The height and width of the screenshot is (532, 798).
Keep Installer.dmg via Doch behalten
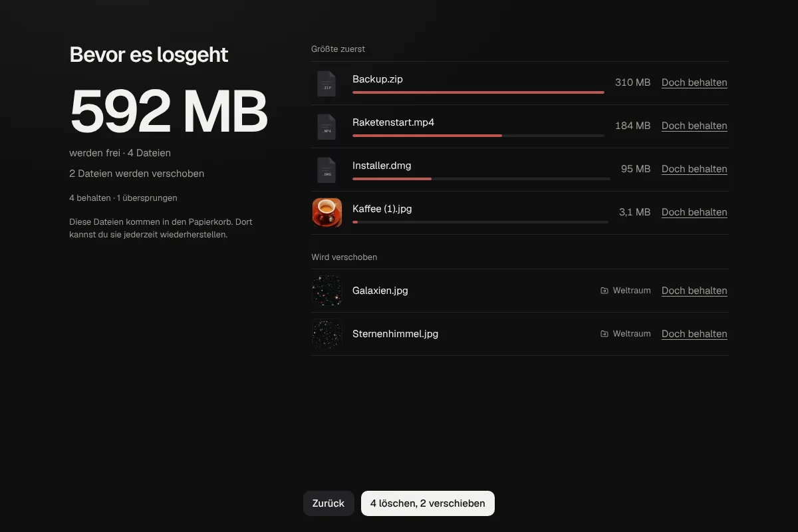pos(694,169)
